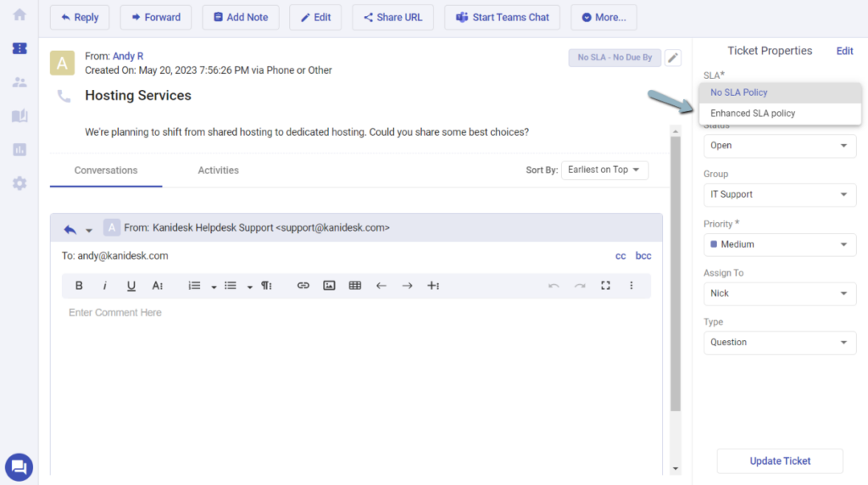Open the Priority dropdown showing Medium
The image size is (868, 485).
coord(780,244)
